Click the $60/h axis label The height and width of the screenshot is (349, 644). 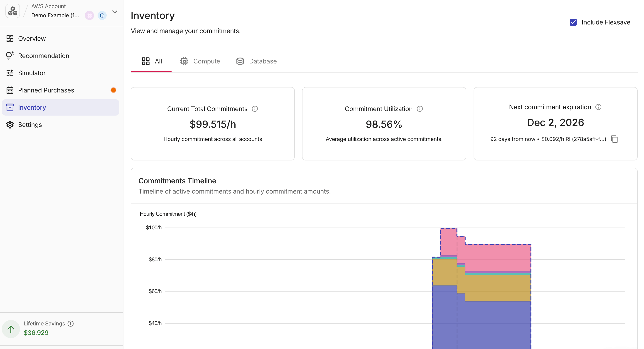pos(155,291)
